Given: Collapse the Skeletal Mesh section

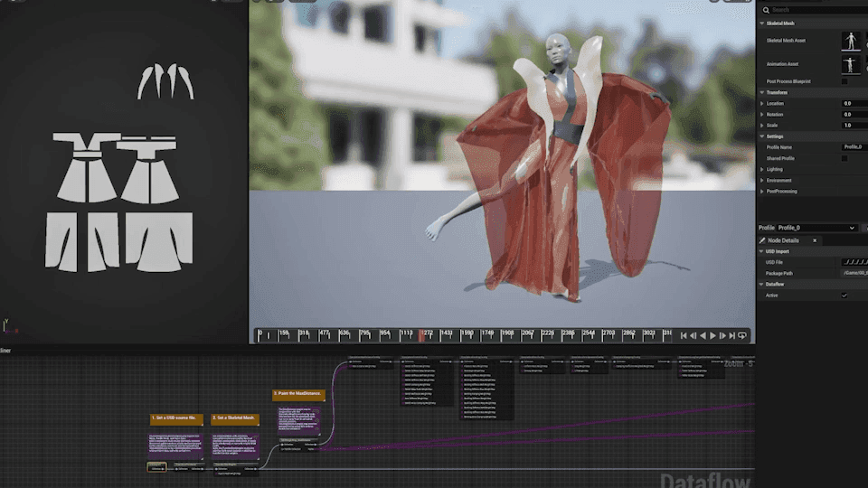Looking at the screenshot, I should click(762, 23).
